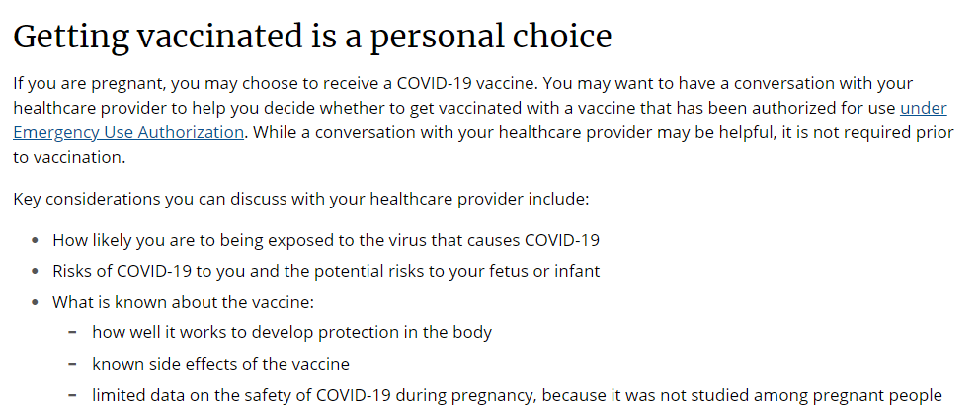Click the word 'under' link text
The image size is (980, 414).
[x=923, y=108]
